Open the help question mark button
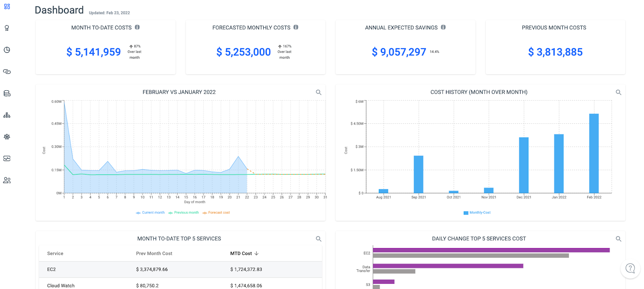Viewport: 644px width, 289px height. [x=630, y=268]
